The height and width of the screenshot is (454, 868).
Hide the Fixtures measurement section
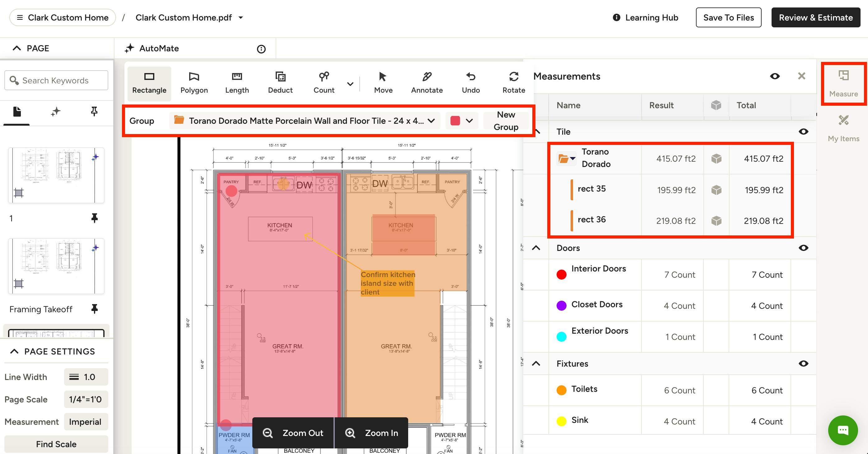(803, 364)
